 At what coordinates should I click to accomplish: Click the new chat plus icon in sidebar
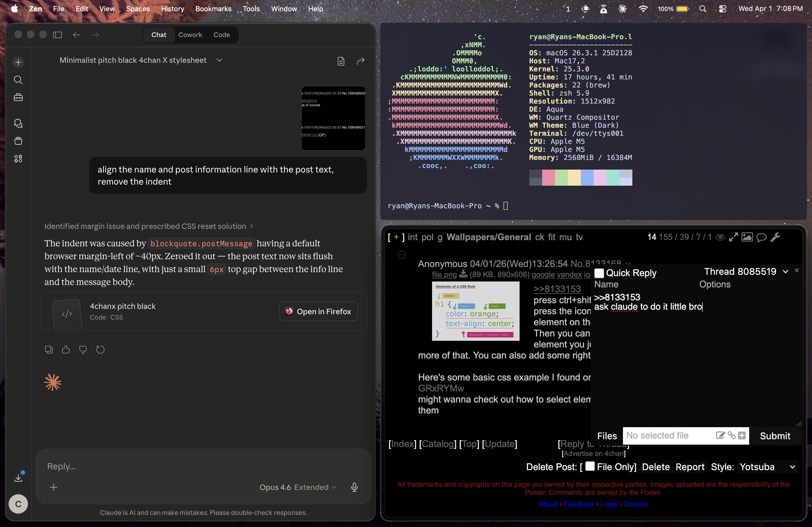[18, 62]
